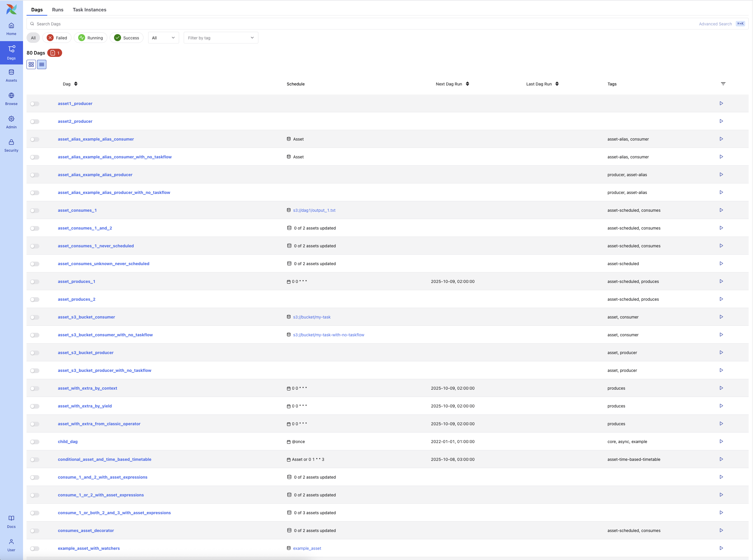
Task: Filter dags by Failed status
Action: point(57,38)
